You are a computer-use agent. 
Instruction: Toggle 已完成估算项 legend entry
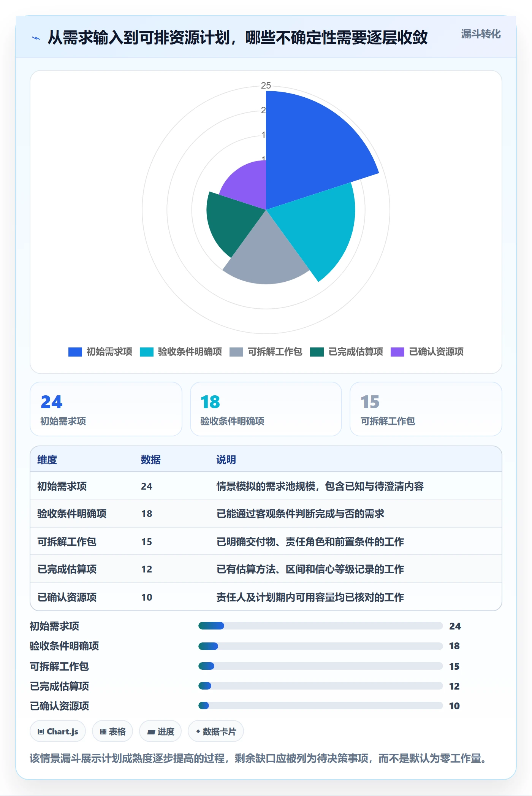pos(347,352)
